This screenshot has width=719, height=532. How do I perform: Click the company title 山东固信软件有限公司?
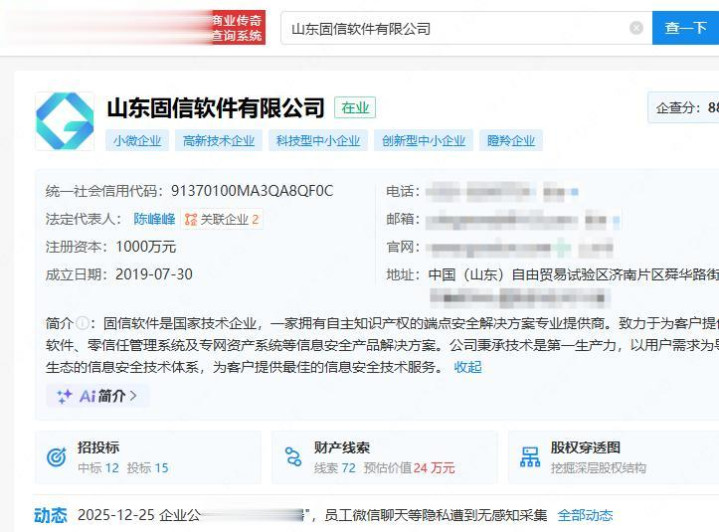[x=216, y=108]
